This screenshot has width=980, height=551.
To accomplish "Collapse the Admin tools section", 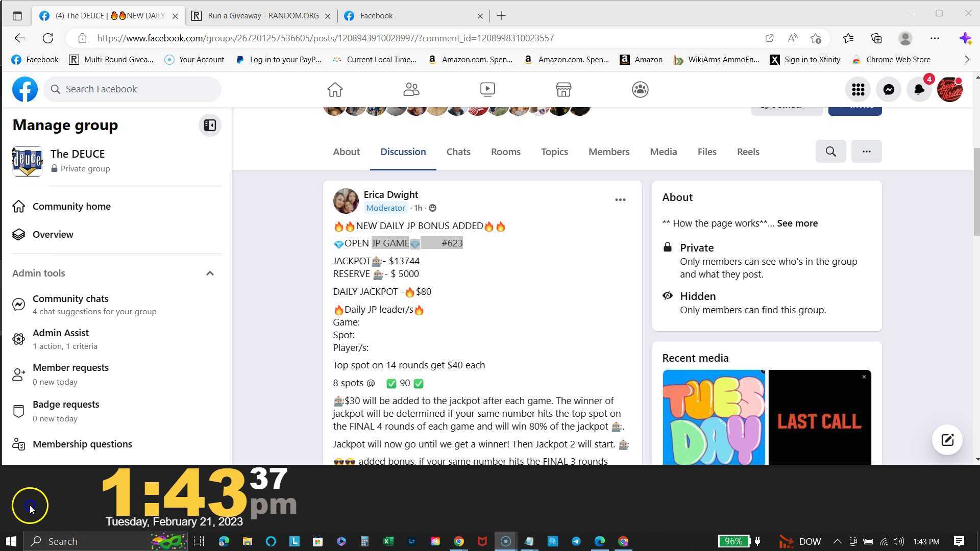I will [x=210, y=273].
